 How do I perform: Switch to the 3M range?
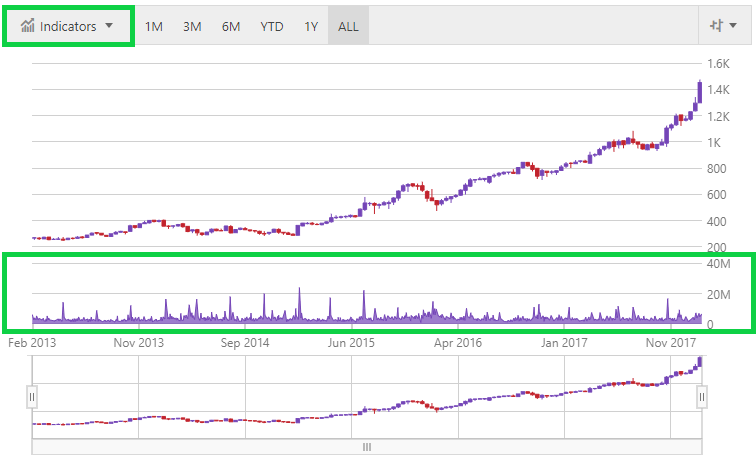[x=192, y=26]
